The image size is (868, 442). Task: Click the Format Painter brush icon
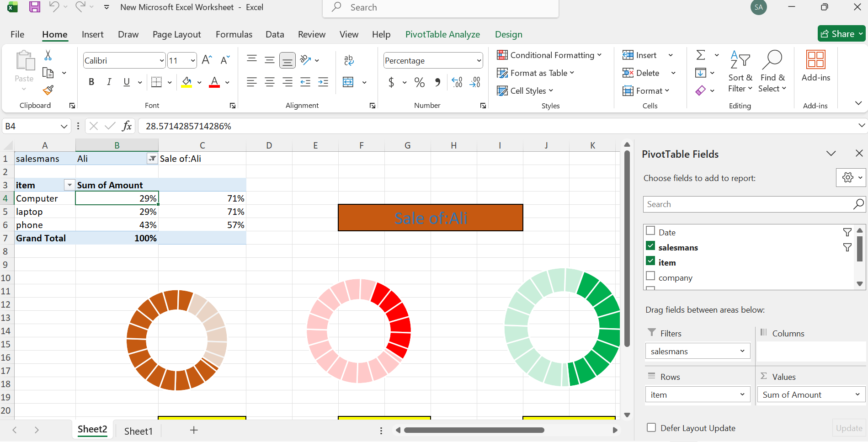coord(48,90)
